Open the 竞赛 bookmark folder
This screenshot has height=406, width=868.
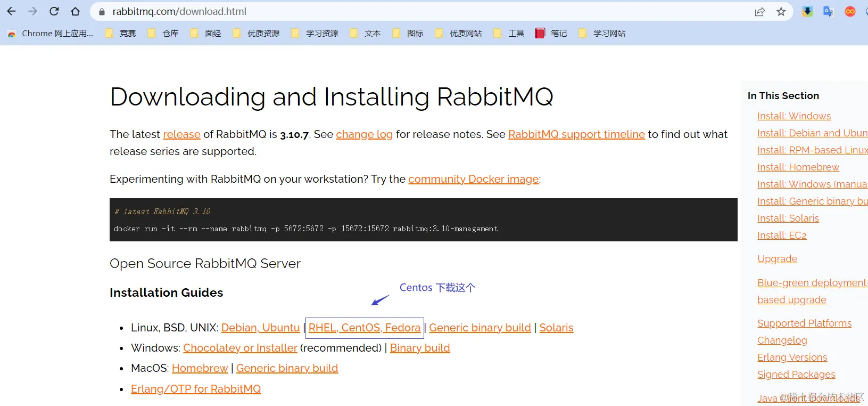(x=121, y=33)
